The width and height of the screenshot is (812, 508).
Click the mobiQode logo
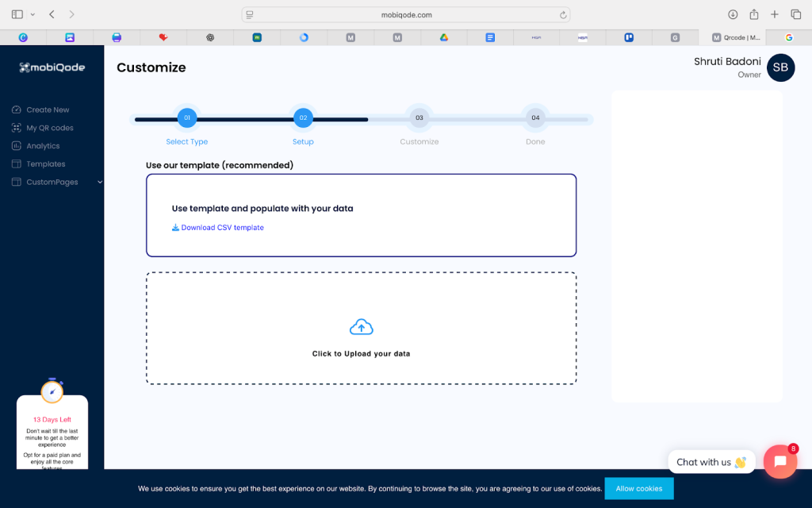[52, 67]
